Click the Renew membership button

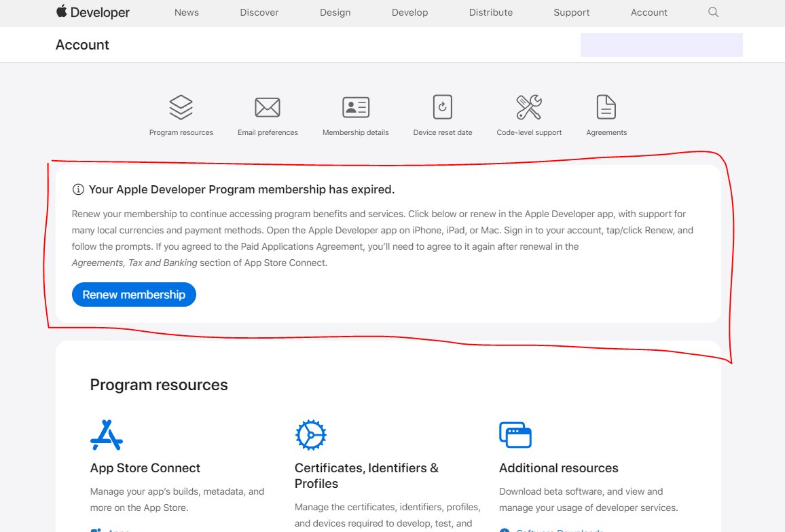click(x=134, y=294)
